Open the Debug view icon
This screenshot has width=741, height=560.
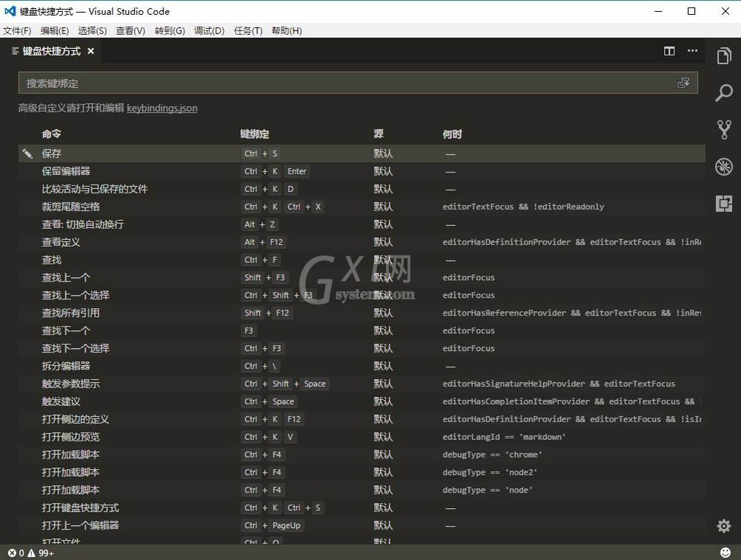coord(723,167)
